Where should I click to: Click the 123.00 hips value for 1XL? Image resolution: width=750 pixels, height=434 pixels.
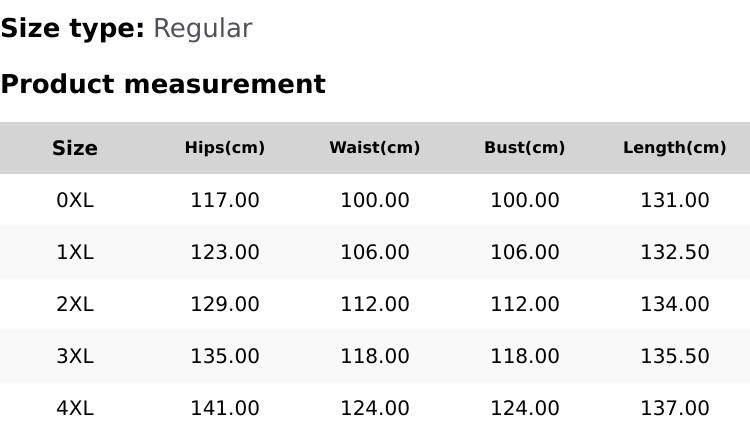point(225,252)
